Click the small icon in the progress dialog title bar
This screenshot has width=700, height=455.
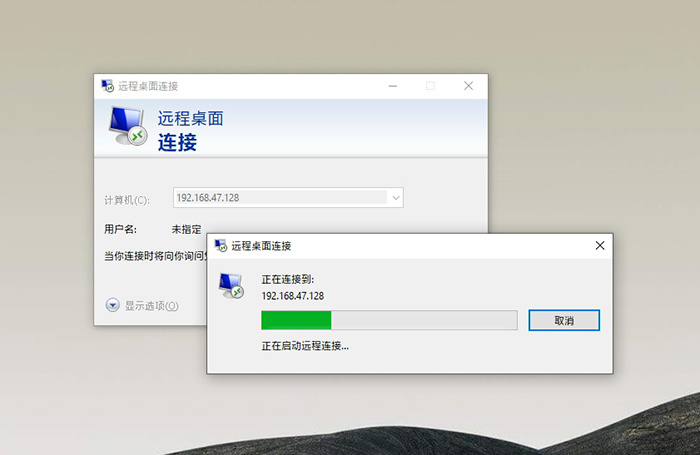point(221,245)
